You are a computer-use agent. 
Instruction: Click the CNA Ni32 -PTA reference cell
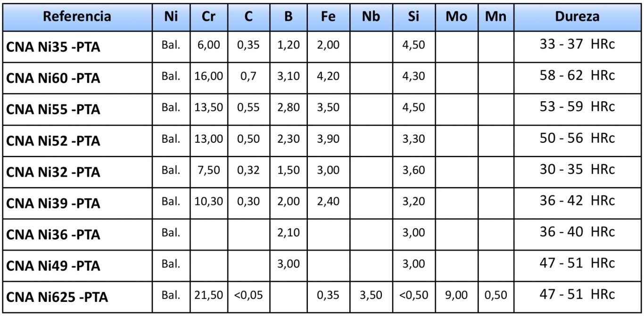pyautogui.click(x=77, y=171)
